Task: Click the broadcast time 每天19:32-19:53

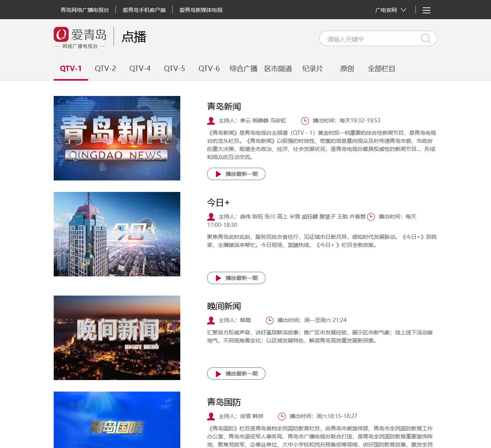Action: click(x=360, y=121)
